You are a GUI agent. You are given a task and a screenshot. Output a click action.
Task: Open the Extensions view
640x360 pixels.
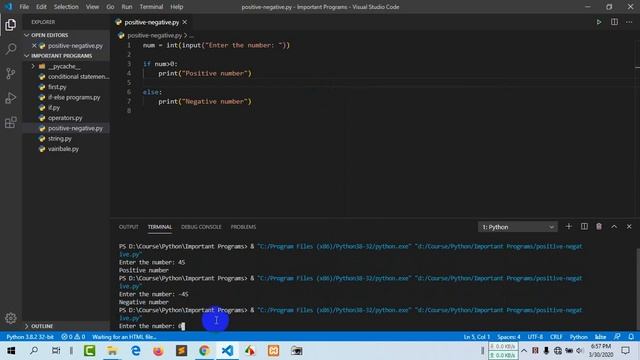coord(11,122)
